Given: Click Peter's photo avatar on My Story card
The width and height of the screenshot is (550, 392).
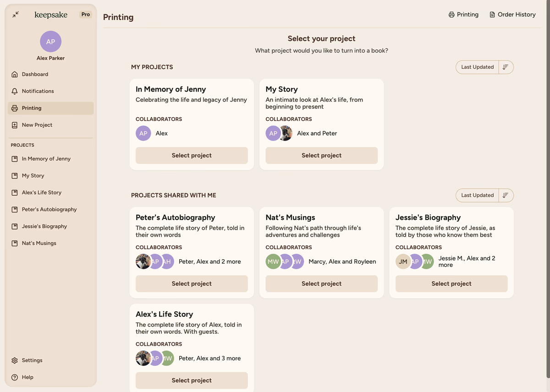Looking at the screenshot, I should (286, 133).
